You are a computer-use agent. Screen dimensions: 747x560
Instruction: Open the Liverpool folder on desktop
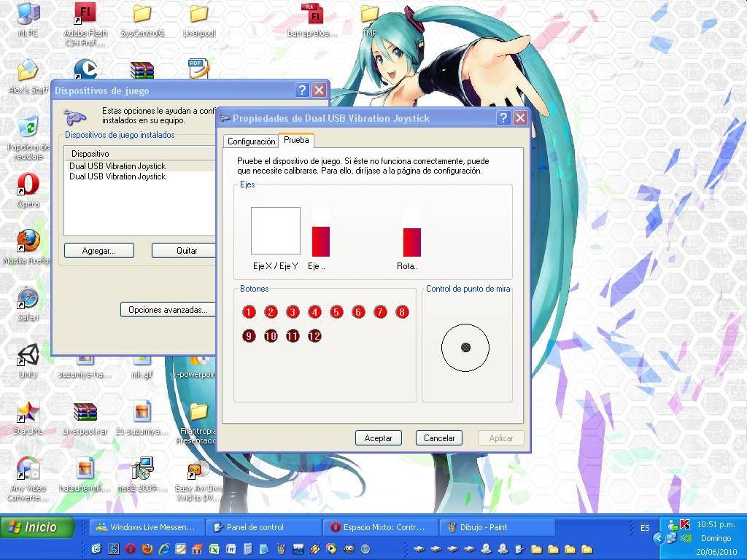(x=199, y=19)
